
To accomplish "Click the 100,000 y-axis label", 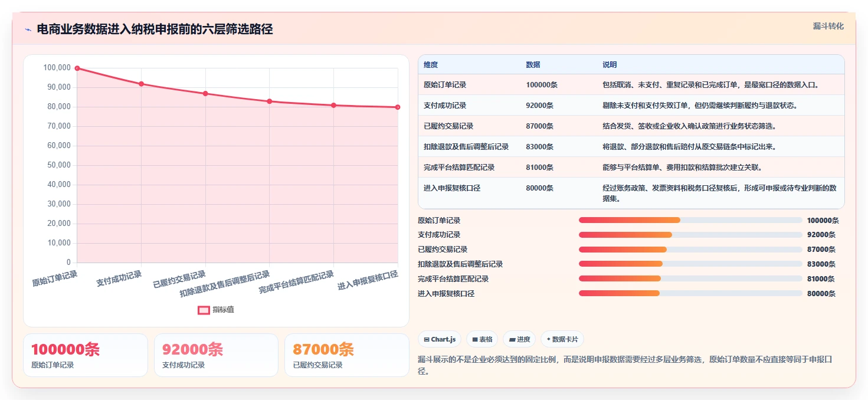I will (57, 68).
